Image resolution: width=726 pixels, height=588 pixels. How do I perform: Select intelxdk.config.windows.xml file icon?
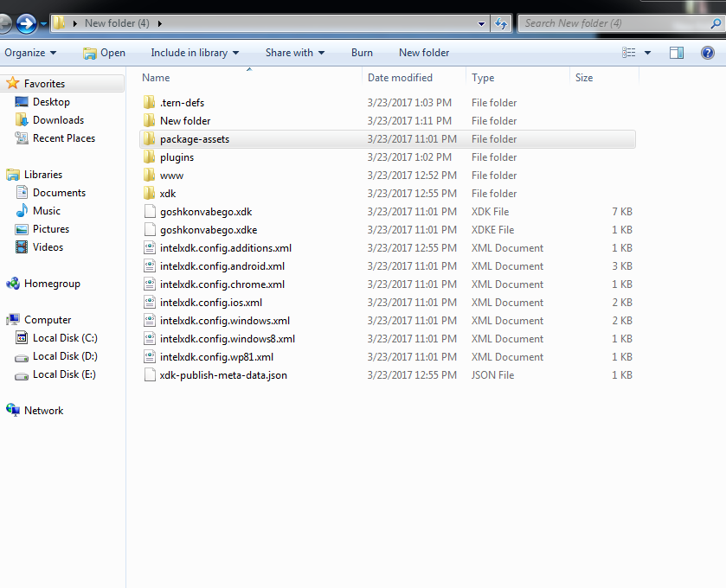click(x=150, y=321)
